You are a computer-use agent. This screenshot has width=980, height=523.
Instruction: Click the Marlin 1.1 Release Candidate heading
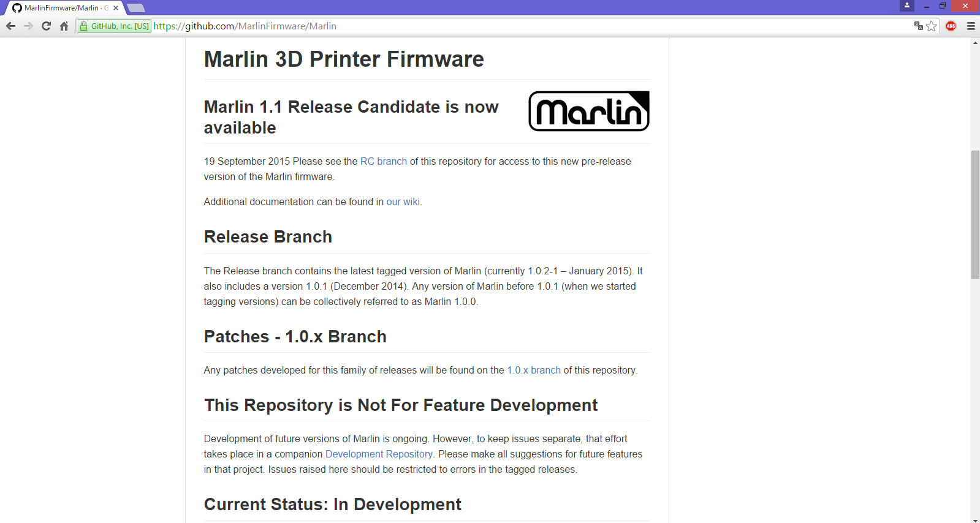point(351,117)
